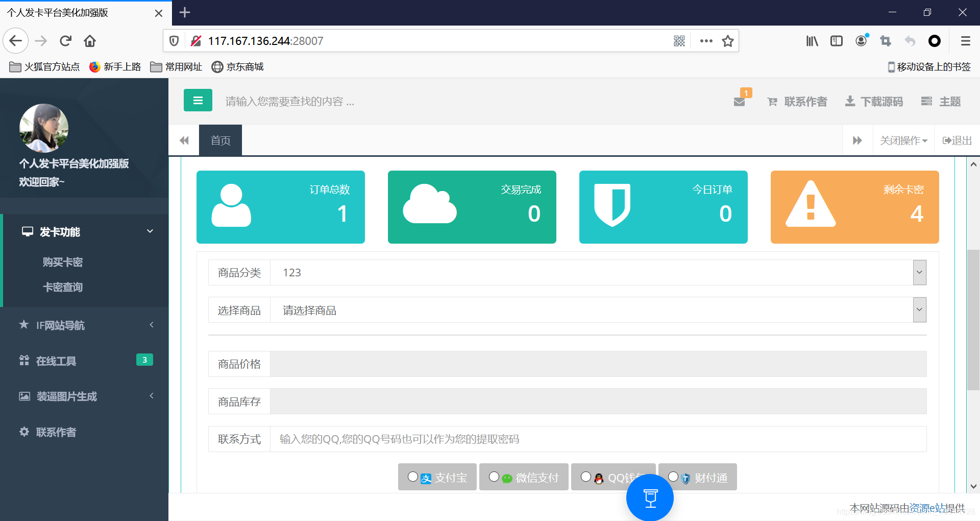Open the 商品分类 dropdown showing 123
This screenshot has height=521, width=980.
point(598,273)
